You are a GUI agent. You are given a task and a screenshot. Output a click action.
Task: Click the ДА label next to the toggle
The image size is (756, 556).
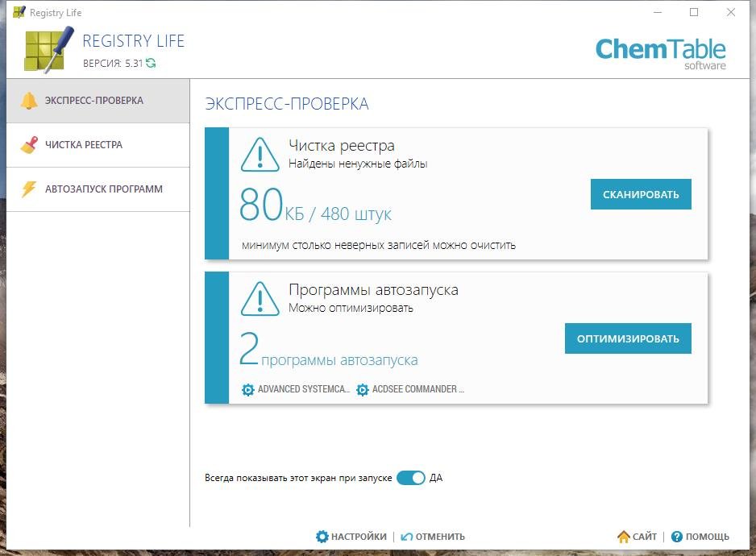coord(436,478)
